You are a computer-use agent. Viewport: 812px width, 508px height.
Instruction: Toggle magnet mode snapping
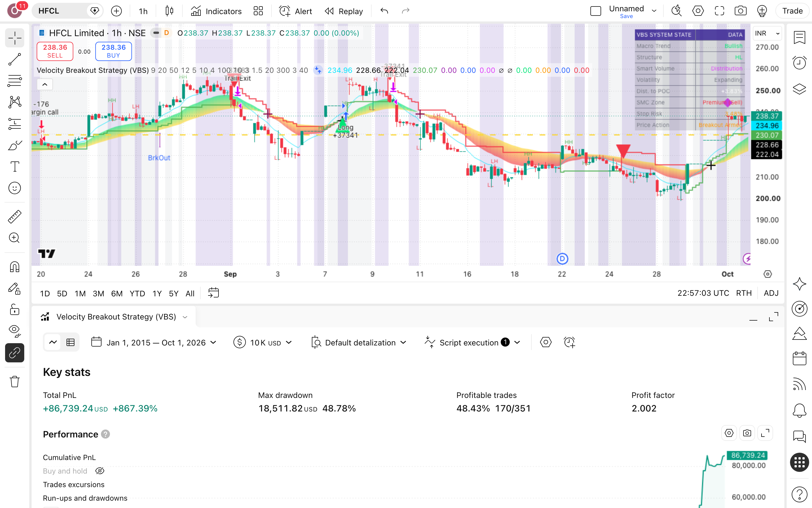[14, 267]
